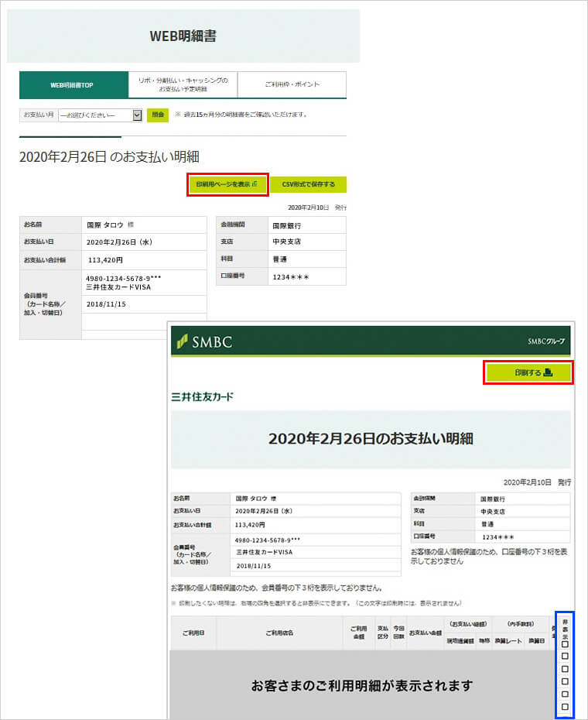Click the 照会 button
Viewport: 588px width, 720px height.
coord(158,115)
